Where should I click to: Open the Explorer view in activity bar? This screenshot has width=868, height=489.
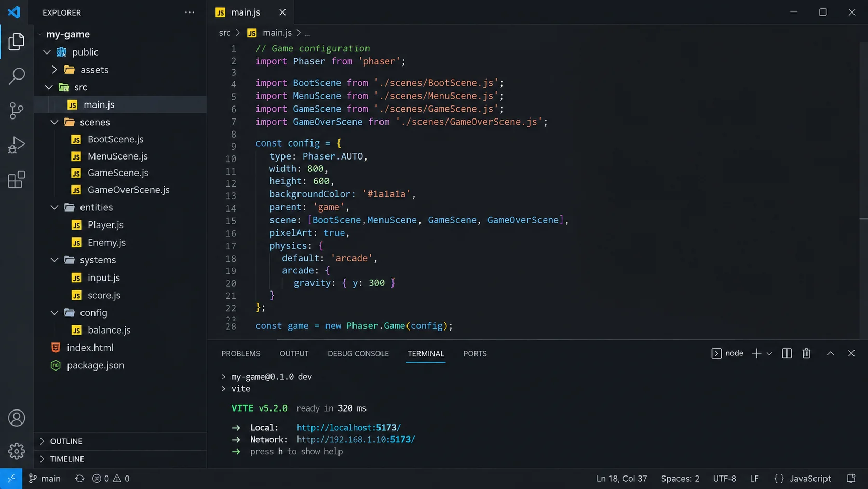17,42
